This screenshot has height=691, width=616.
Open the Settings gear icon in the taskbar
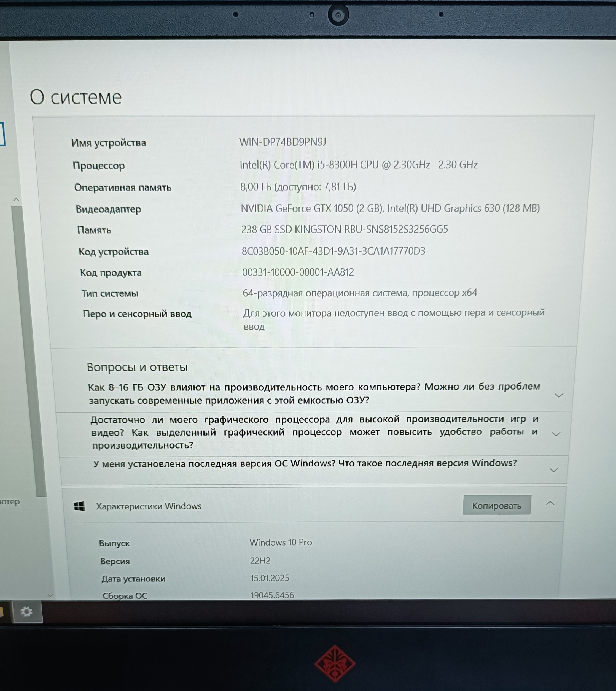pos(27,611)
